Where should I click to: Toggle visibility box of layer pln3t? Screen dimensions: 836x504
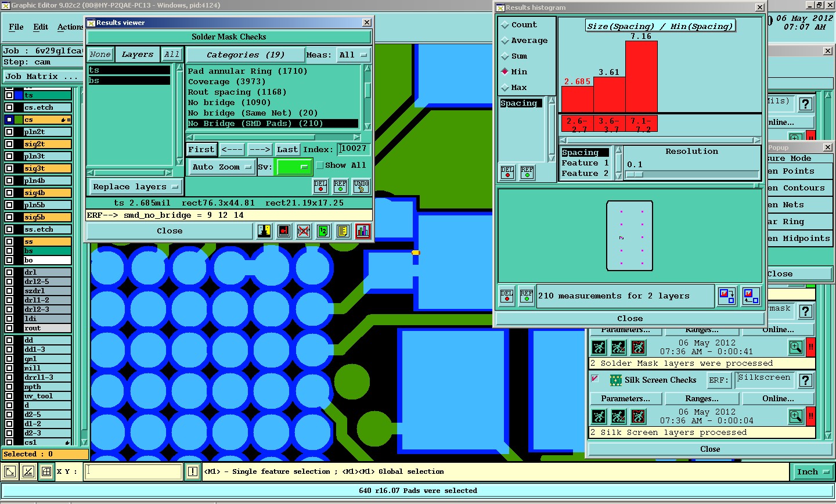pyautogui.click(x=9, y=156)
